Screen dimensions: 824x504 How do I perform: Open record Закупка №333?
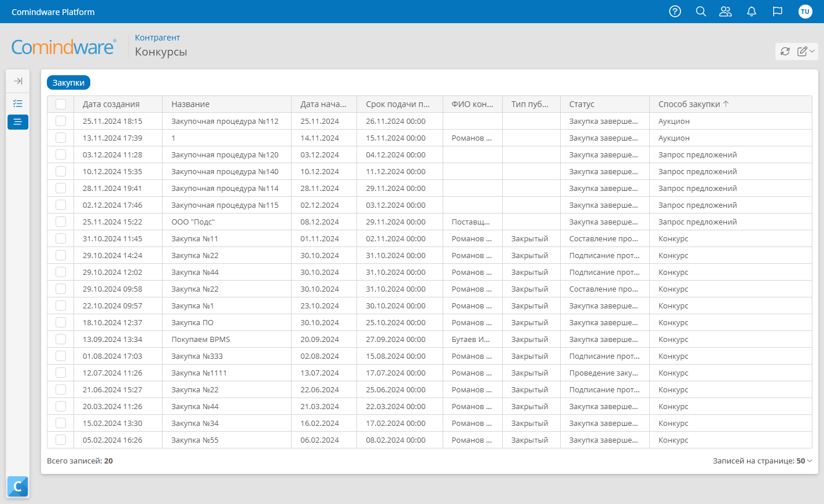(x=197, y=356)
